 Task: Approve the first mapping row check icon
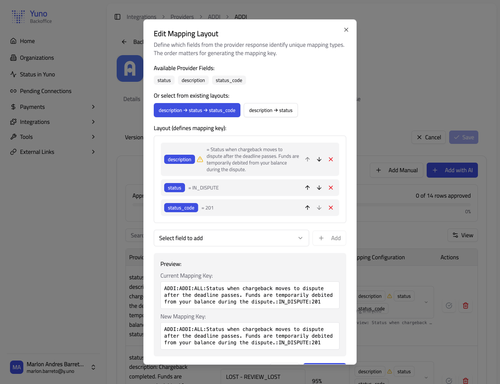(449, 305)
